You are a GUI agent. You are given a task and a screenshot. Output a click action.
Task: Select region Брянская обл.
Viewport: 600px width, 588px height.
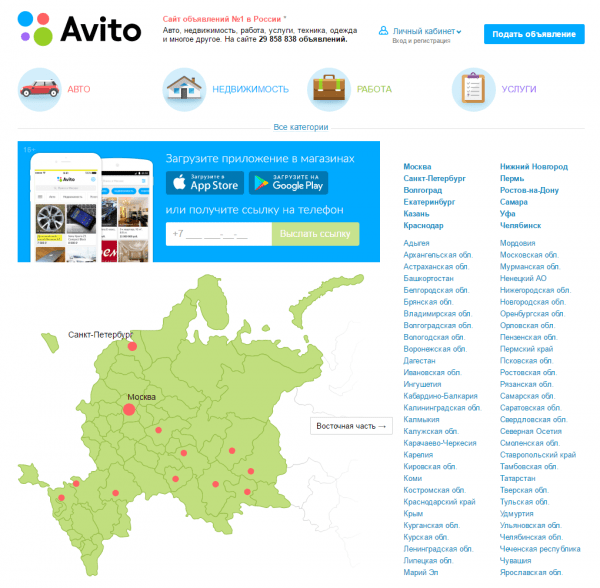(x=428, y=302)
